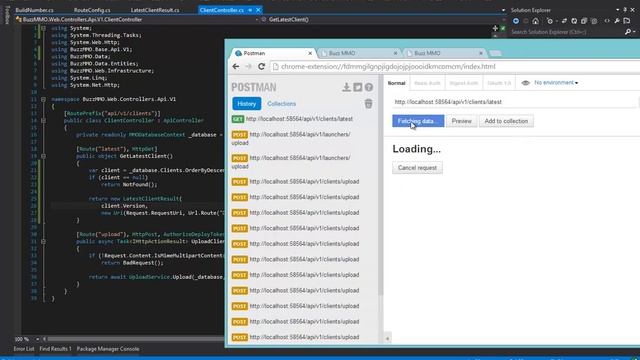
Task: Collapse the UploadClient method block
Action: point(43,241)
